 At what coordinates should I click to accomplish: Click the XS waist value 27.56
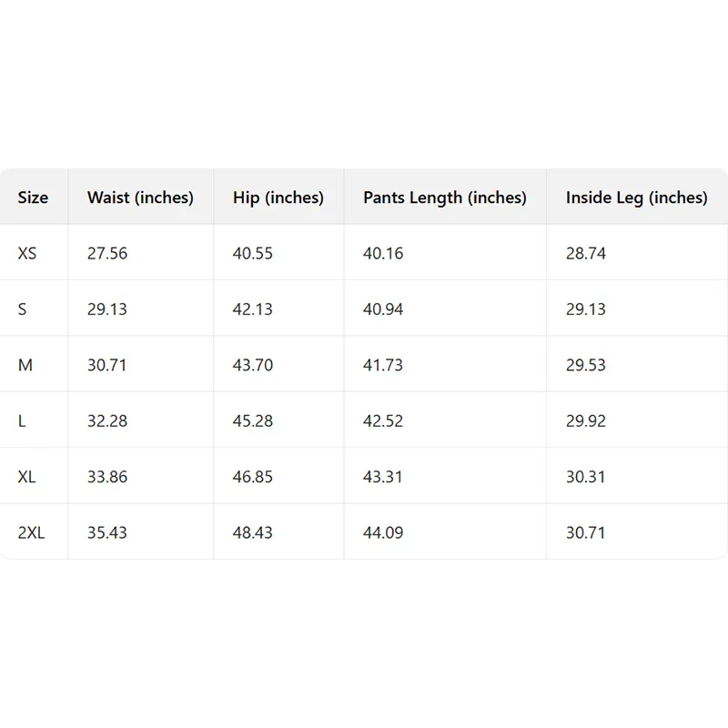(x=107, y=253)
